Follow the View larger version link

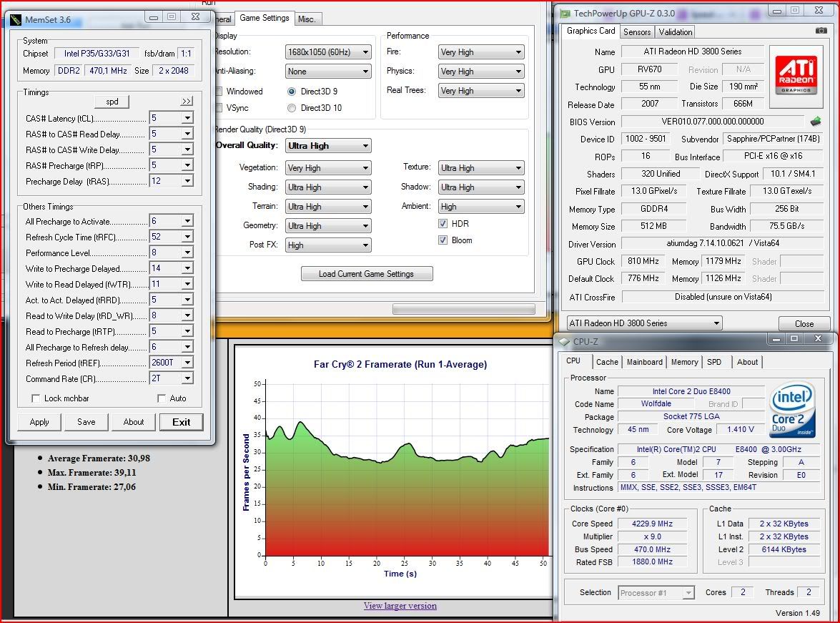tap(400, 606)
